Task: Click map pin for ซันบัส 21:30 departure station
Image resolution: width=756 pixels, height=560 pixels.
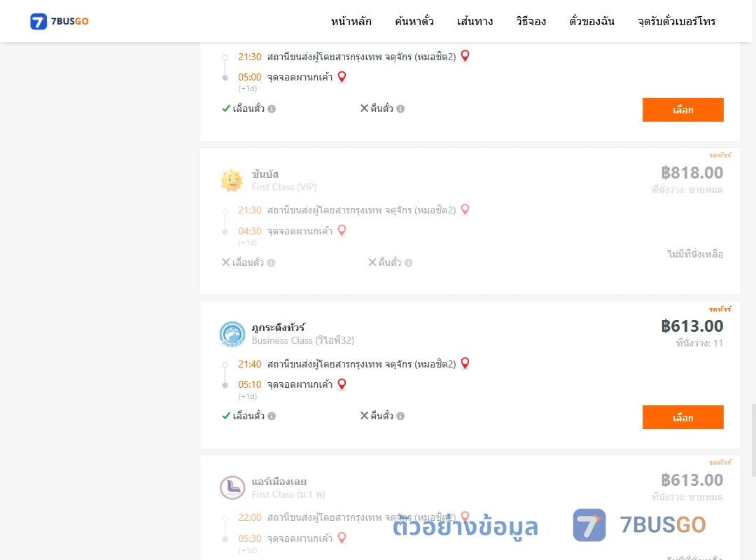Action: pyautogui.click(x=465, y=209)
